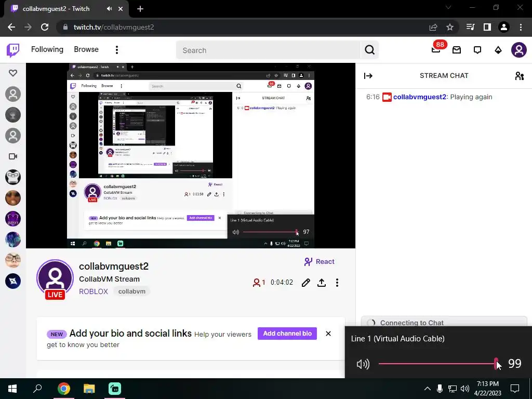Select the third grey user avatar in sidebar
Screen dimensions: 532x399
tap(13, 136)
